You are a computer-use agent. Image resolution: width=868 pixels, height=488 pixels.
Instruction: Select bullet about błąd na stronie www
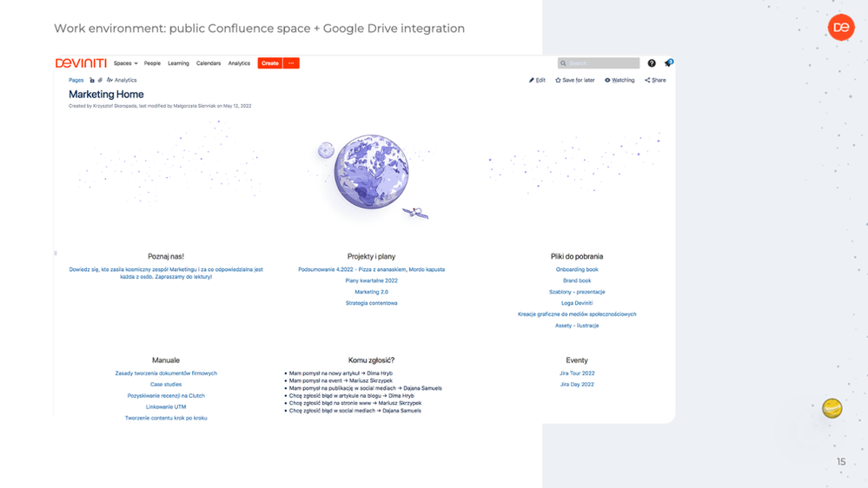coord(354,404)
